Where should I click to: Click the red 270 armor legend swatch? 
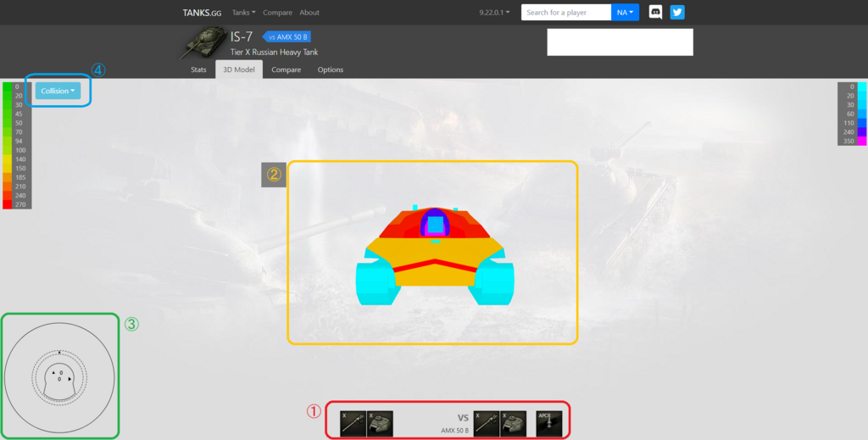[x=7, y=205]
